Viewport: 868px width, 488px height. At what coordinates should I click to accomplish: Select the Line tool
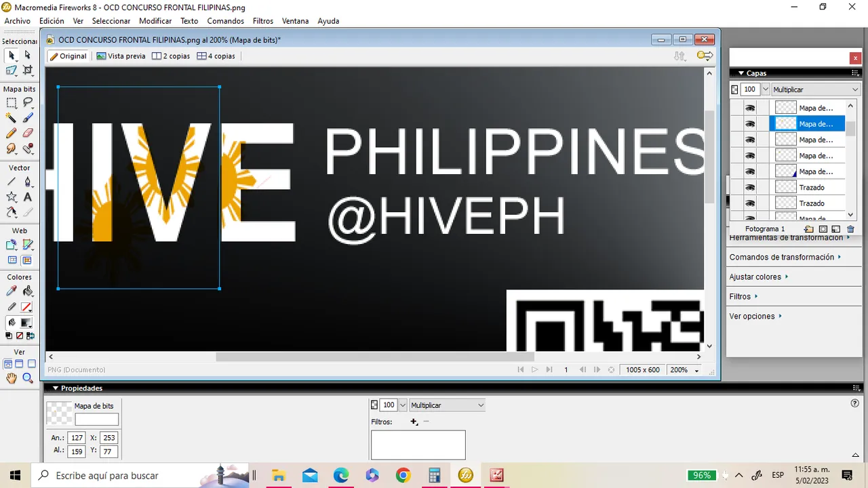point(12,181)
